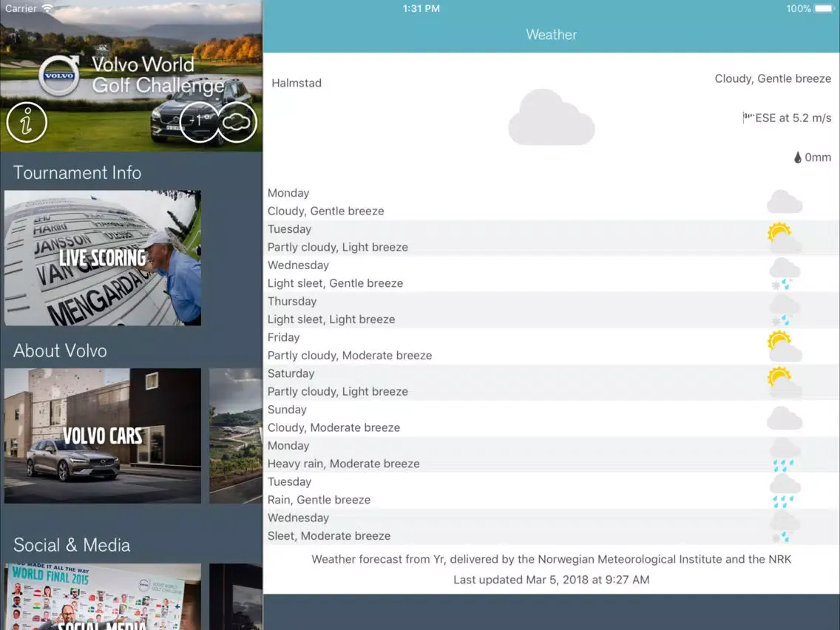The height and width of the screenshot is (630, 840).
Task: Tap Thursday's light sleet icon
Action: pyautogui.click(x=785, y=310)
